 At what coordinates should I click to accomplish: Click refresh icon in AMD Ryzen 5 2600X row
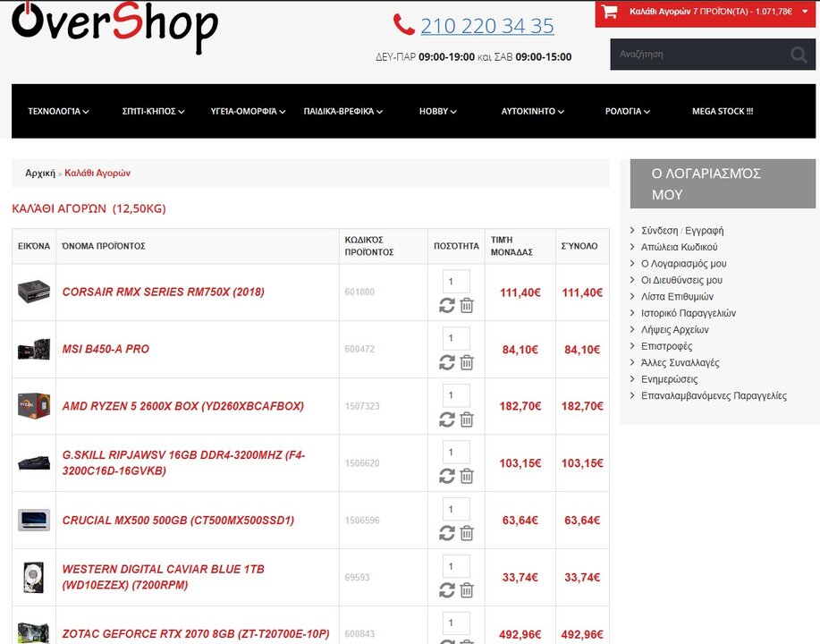[x=446, y=419]
